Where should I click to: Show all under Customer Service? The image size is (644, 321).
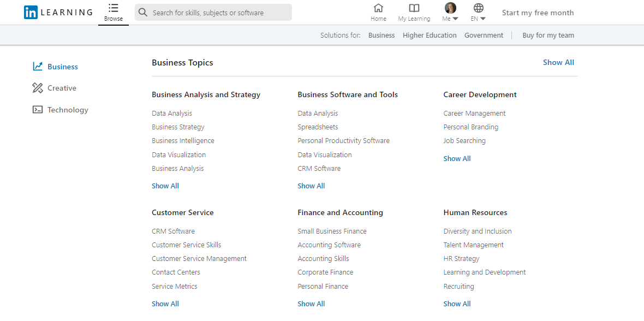click(x=165, y=304)
